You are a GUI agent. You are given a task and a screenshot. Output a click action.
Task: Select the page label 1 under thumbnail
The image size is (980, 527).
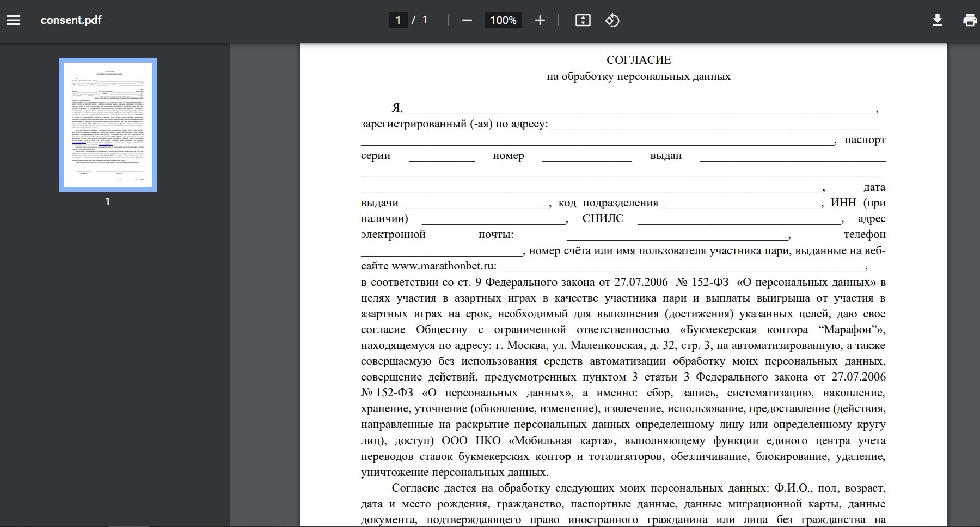coord(108,201)
